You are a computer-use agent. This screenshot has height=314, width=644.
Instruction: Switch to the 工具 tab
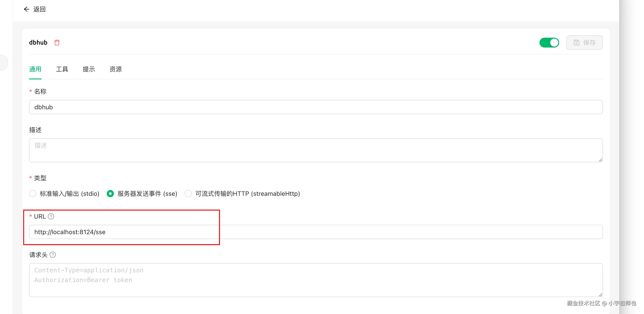pyautogui.click(x=62, y=69)
